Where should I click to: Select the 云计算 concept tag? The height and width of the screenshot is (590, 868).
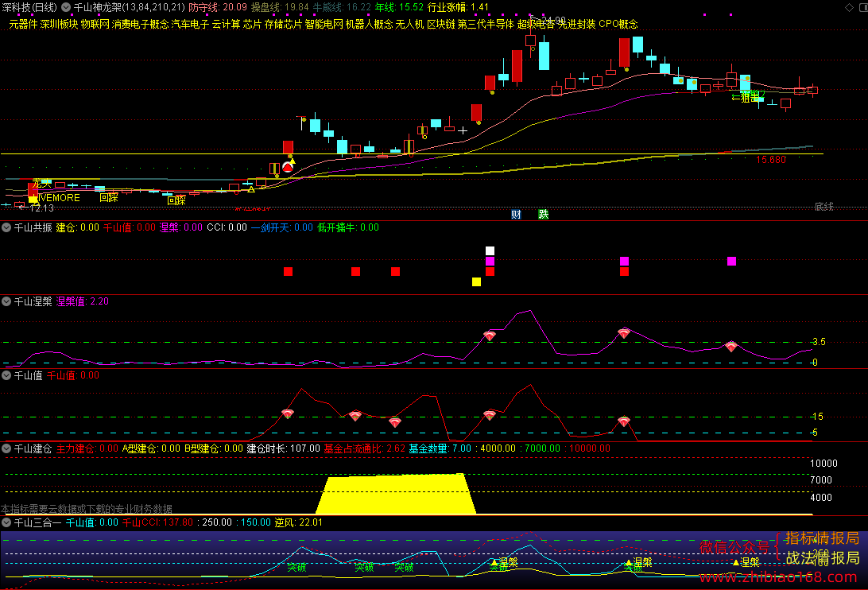226,25
